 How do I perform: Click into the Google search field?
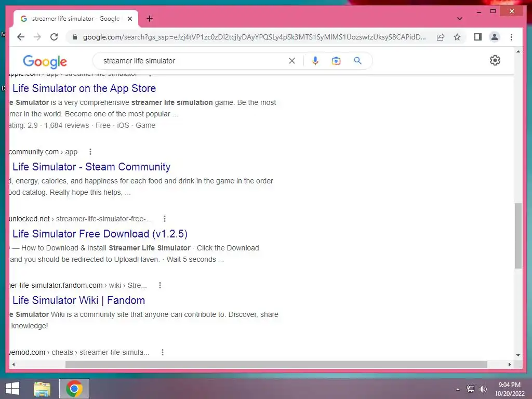(193, 61)
